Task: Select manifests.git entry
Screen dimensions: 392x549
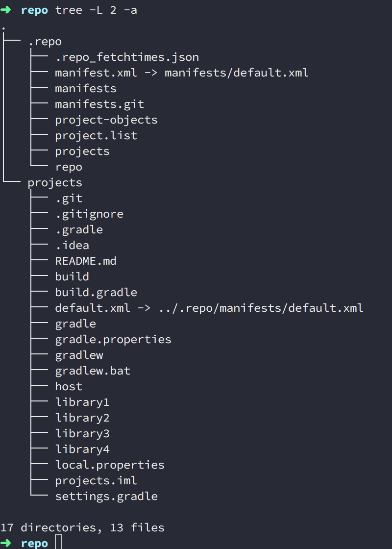Action: tap(99, 104)
